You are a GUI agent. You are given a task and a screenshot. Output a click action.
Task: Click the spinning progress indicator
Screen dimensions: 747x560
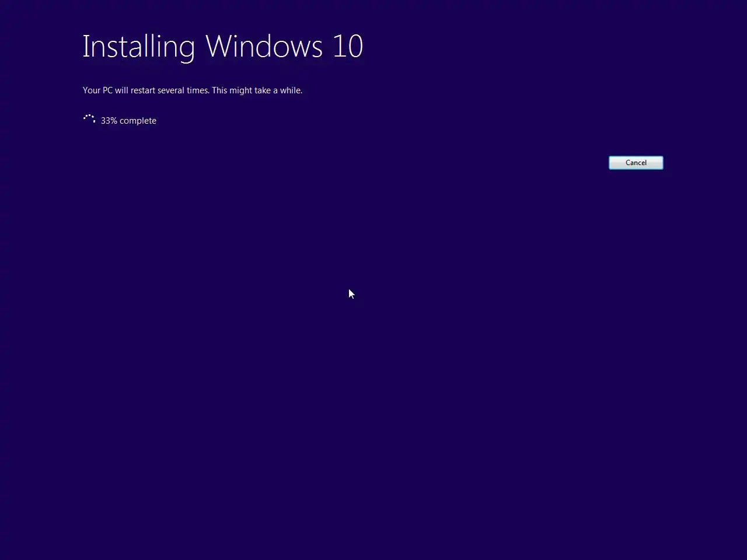[89, 119]
